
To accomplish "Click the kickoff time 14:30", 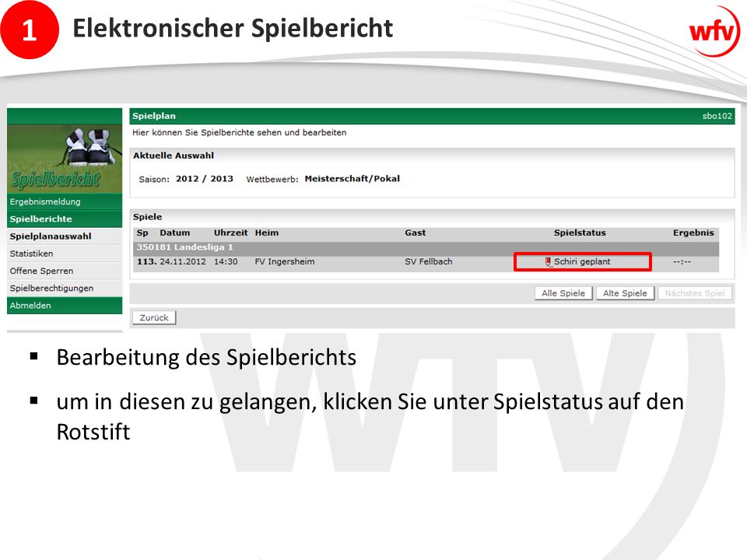I will click(x=226, y=261).
